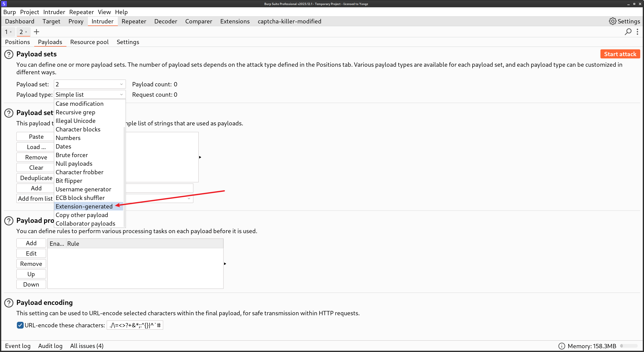Select Character frobber payload type
Viewport: 644px width, 352px height.
point(89,172)
